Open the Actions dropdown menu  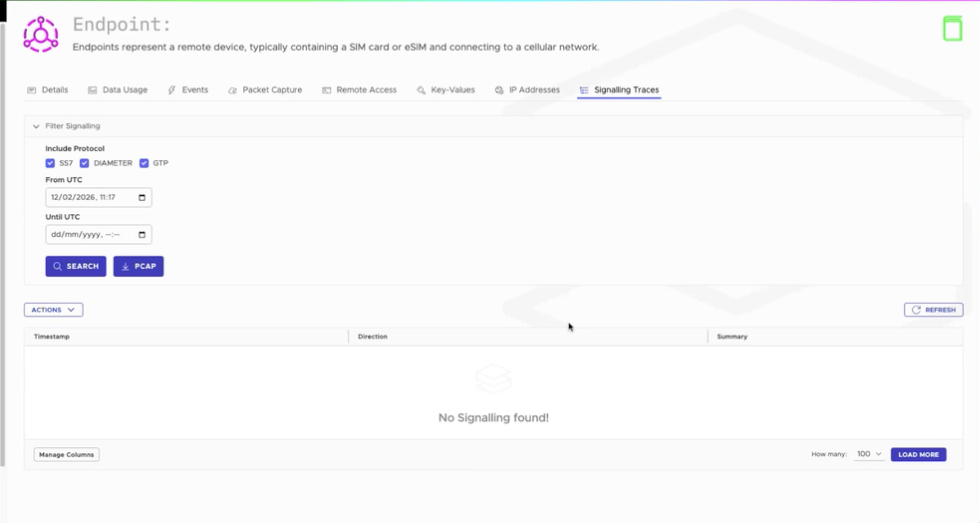53,310
